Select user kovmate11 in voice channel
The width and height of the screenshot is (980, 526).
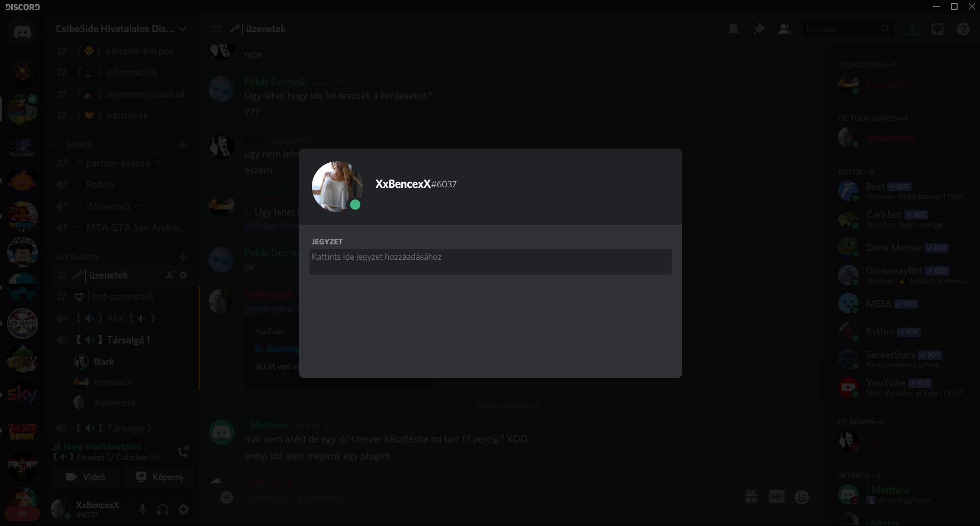point(132,382)
